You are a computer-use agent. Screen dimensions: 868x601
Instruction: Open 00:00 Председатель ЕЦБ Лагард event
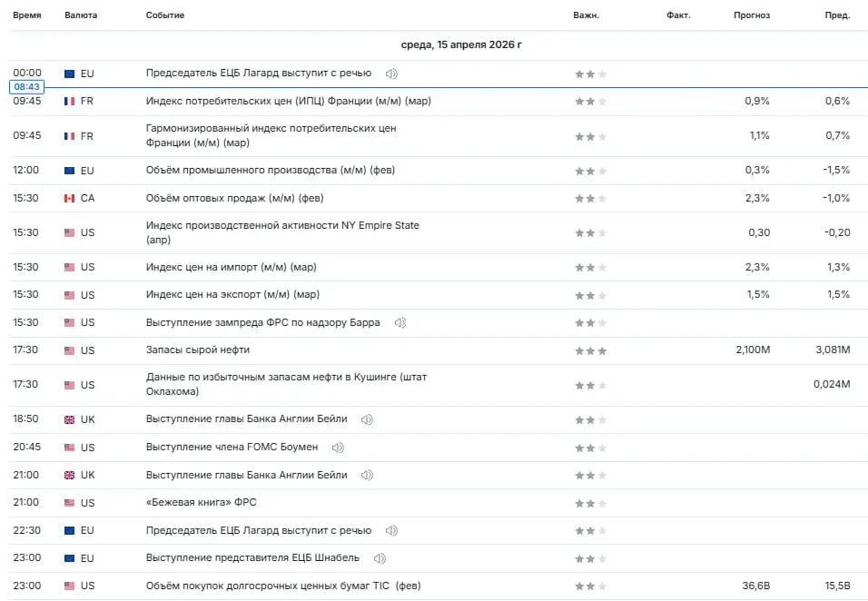tap(259, 73)
